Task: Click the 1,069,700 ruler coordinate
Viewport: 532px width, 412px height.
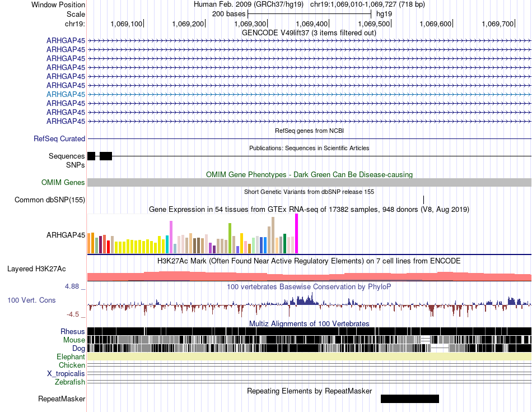Action: tap(498, 24)
